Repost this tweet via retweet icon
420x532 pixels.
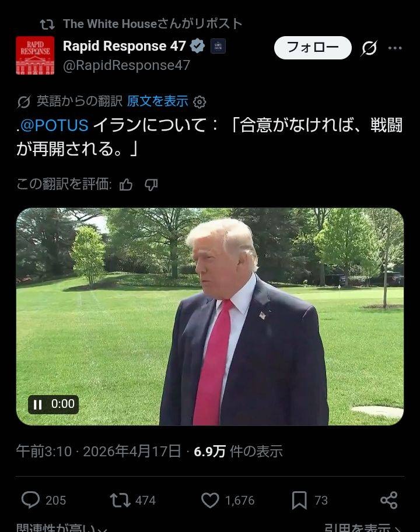120,500
